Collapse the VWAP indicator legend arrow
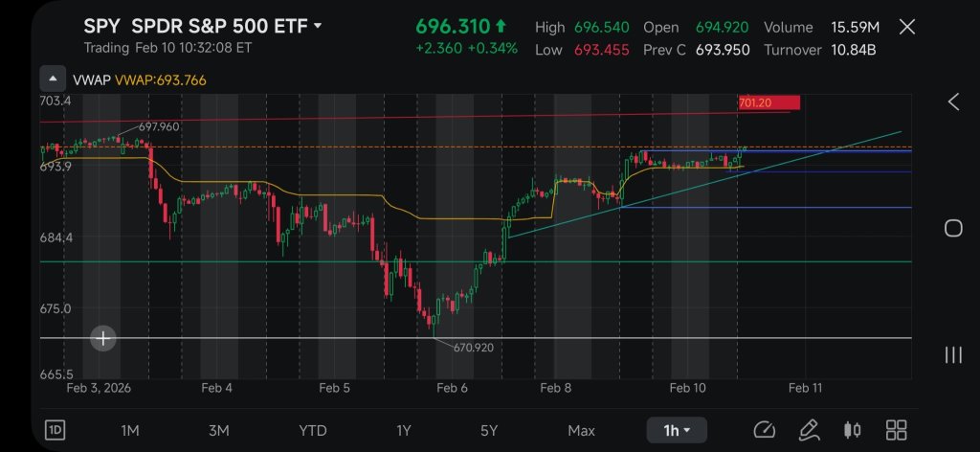This screenshot has height=452, width=980. point(54,79)
